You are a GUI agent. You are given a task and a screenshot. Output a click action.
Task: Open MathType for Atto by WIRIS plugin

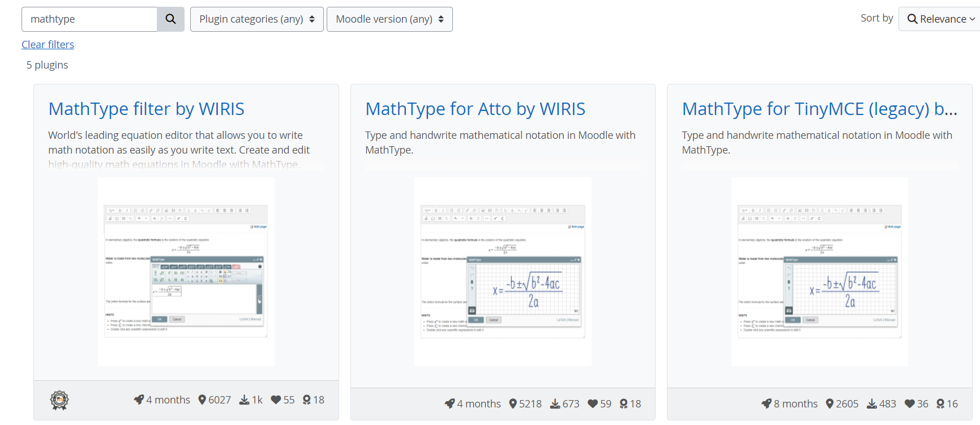(x=475, y=109)
